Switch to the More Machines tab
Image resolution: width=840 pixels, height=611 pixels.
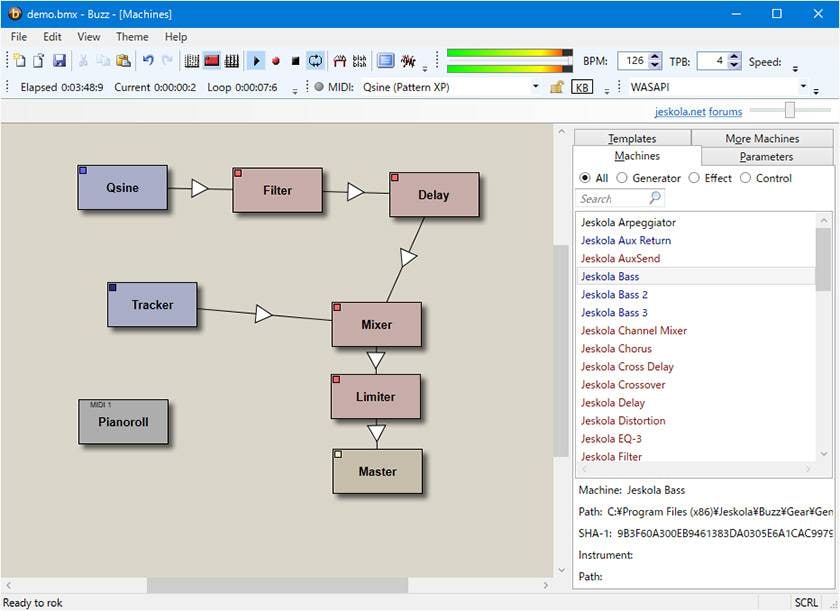762,138
